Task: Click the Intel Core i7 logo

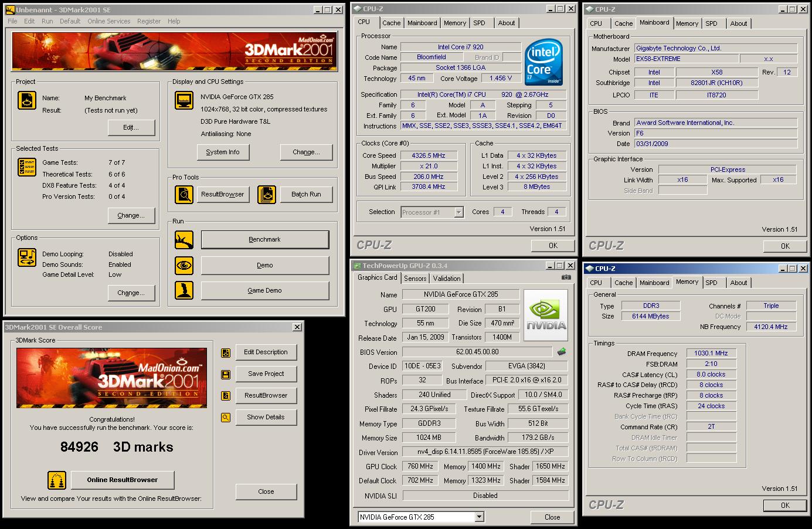Action: 543,62
